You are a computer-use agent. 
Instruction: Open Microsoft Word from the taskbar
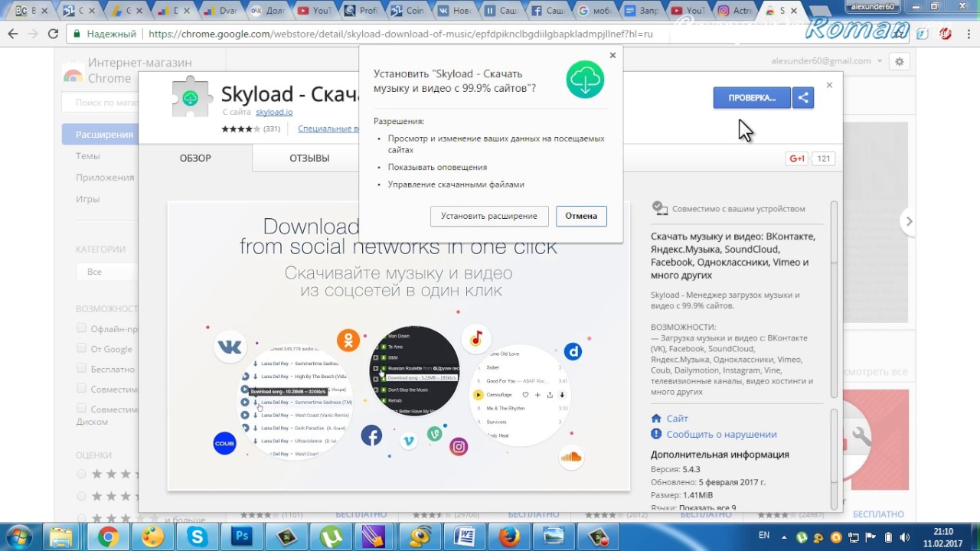(x=464, y=537)
